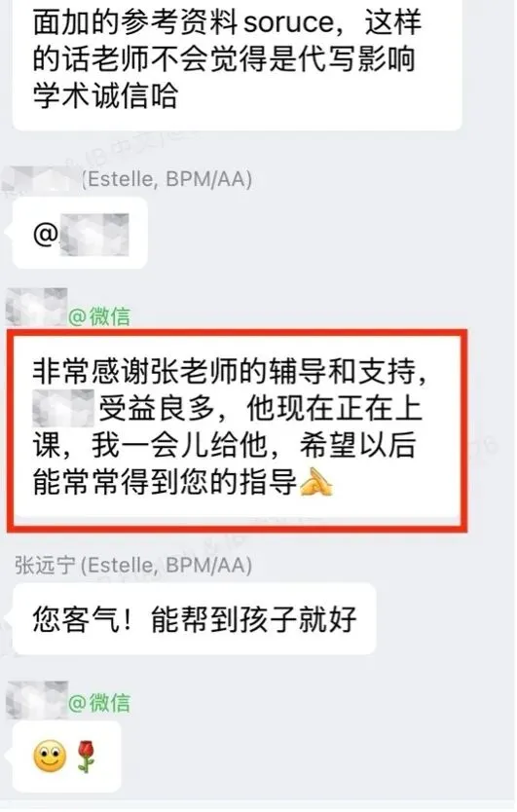Select the first (Estelle, BPM/AA) sender label

click(166, 179)
